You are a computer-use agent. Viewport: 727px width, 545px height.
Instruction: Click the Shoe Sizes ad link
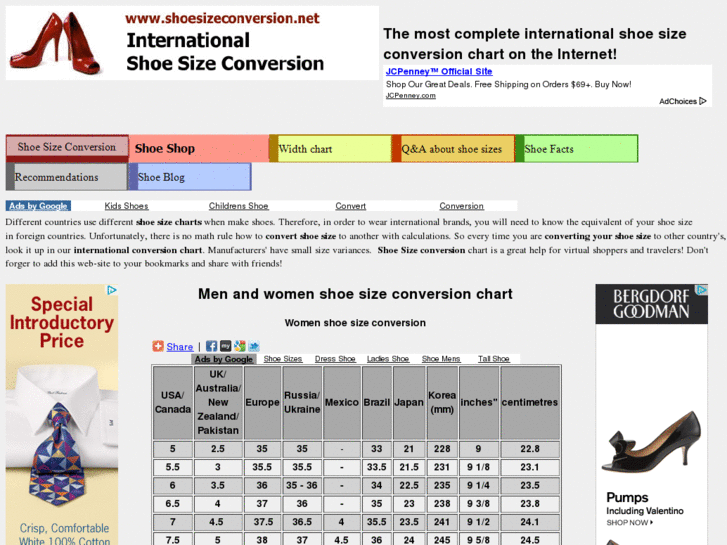click(x=283, y=359)
